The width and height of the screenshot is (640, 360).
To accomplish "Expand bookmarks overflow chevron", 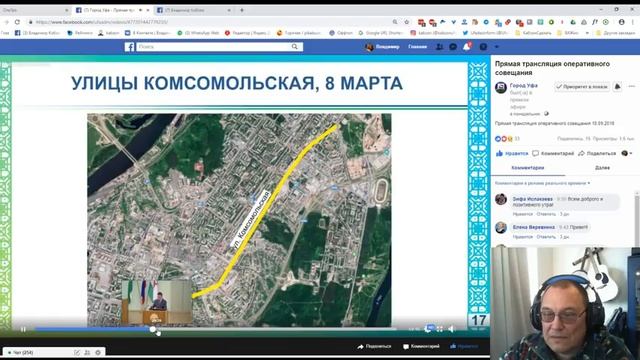I will (x=587, y=33).
